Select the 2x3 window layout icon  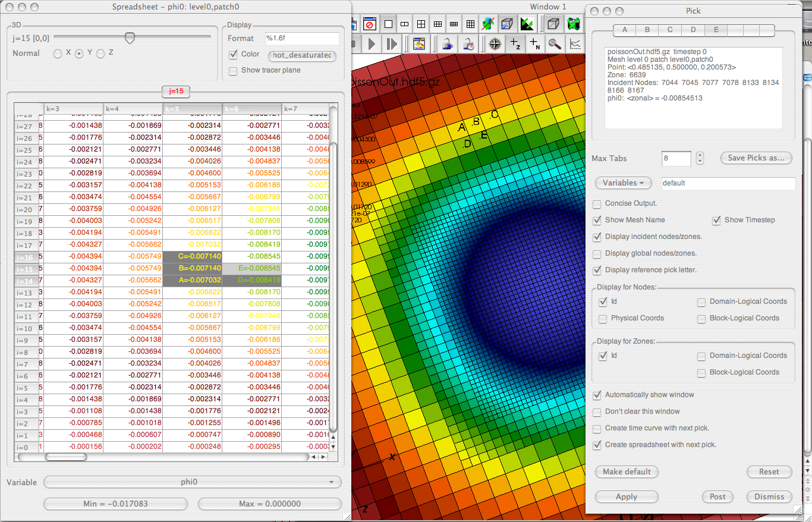coord(438,24)
